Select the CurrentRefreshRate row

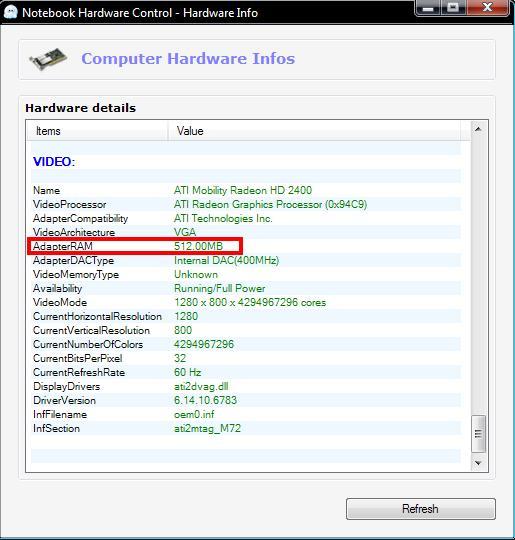pyautogui.click(x=246, y=372)
